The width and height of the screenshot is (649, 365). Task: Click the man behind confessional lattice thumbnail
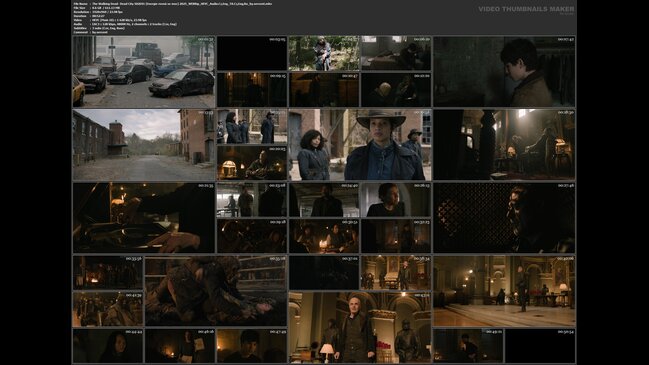click(x=504, y=218)
